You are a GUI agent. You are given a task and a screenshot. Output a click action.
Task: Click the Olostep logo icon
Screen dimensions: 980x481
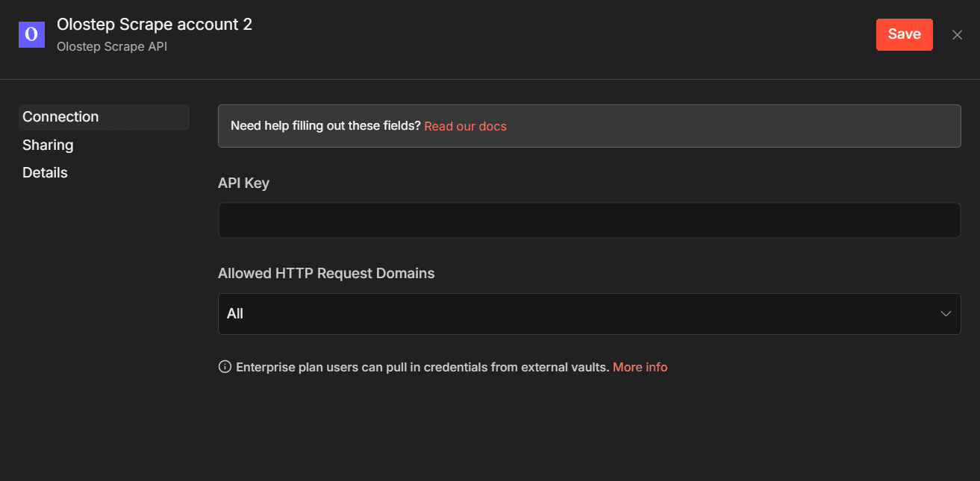(31, 34)
